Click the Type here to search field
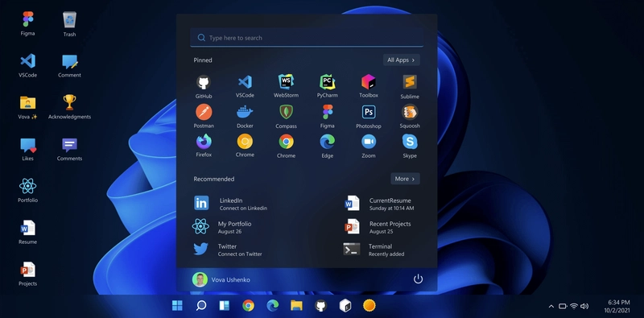 point(307,38)
